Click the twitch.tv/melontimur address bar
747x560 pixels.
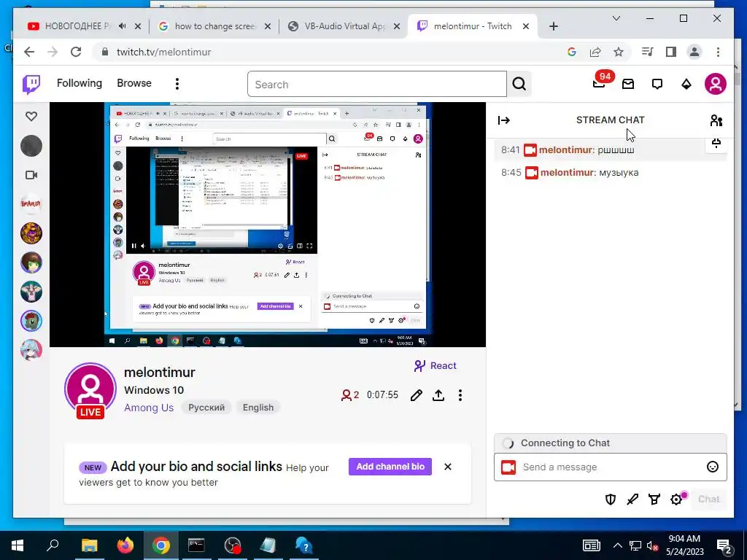(x=329, y=52)
